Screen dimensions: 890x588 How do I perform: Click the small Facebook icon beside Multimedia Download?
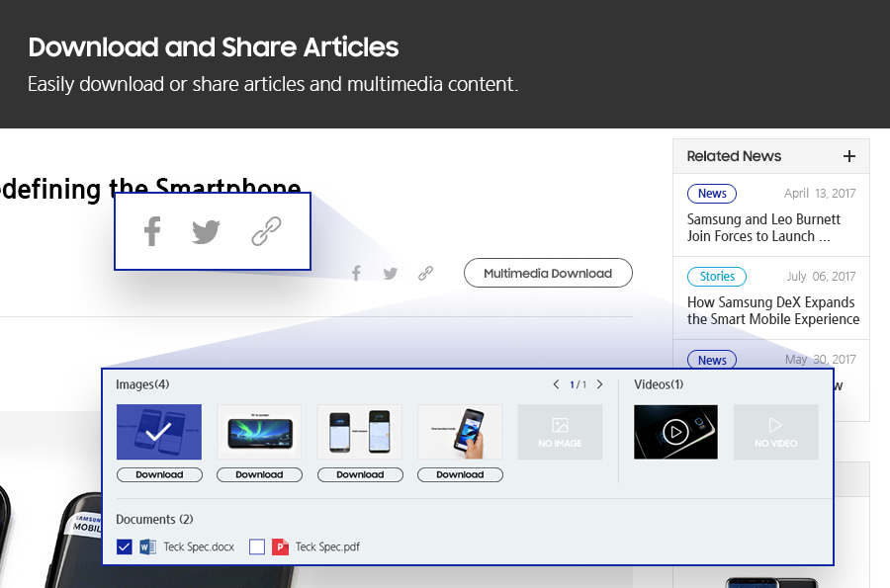click(x=356, y=274)
